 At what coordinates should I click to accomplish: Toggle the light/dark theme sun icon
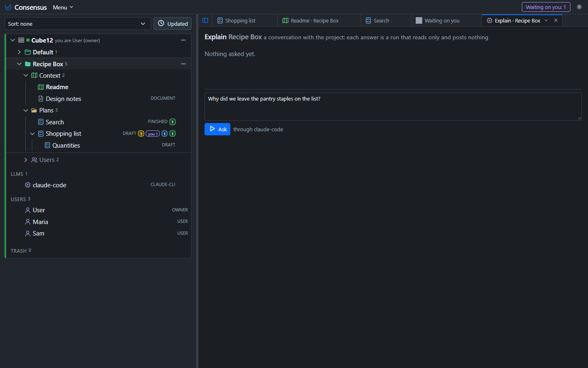[579, 7]
